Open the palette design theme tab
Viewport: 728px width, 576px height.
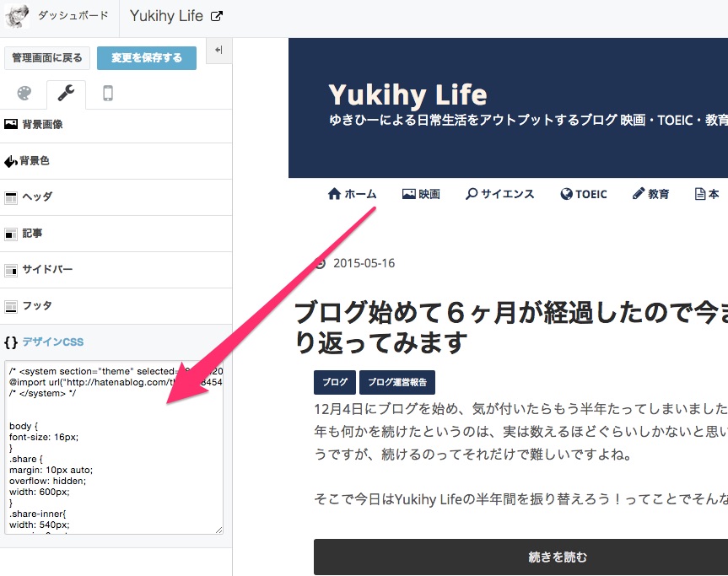24,94
